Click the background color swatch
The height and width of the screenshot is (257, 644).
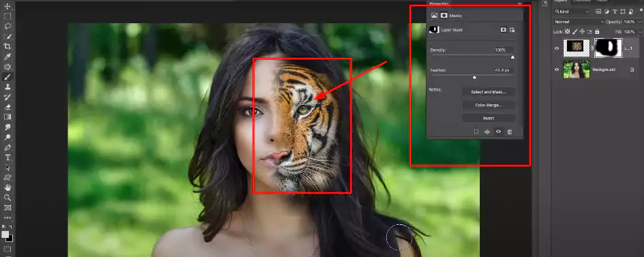coord(10,239)
